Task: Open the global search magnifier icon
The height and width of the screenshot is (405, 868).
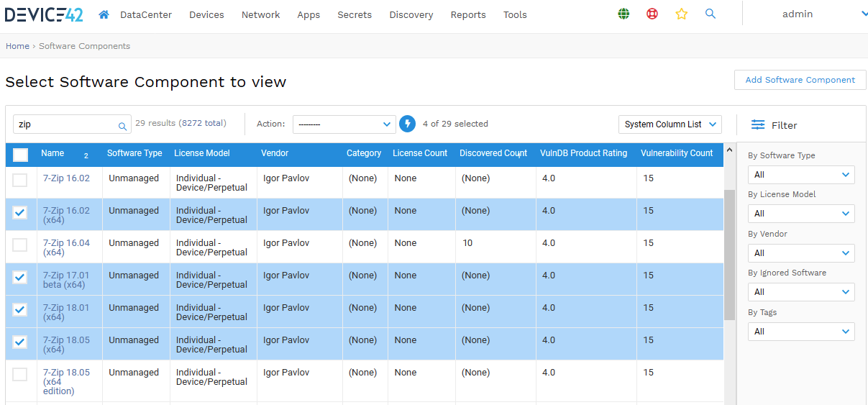Action: 711,14
